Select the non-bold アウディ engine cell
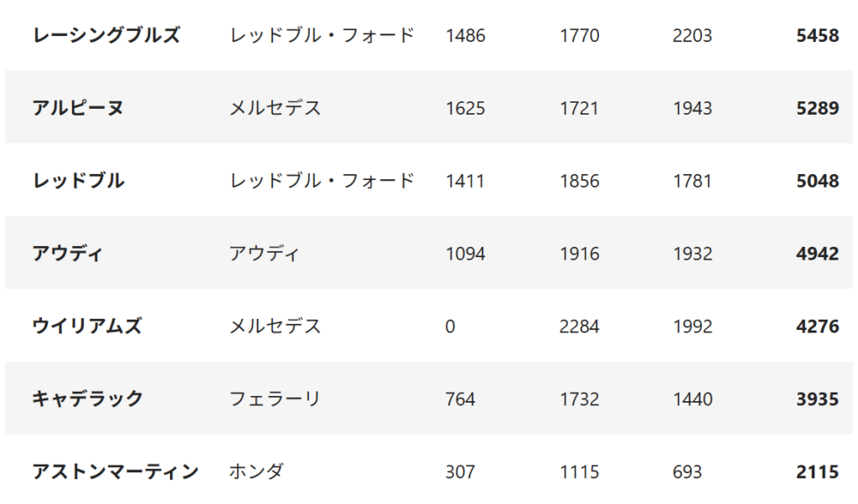 click(x=265, y=254)
